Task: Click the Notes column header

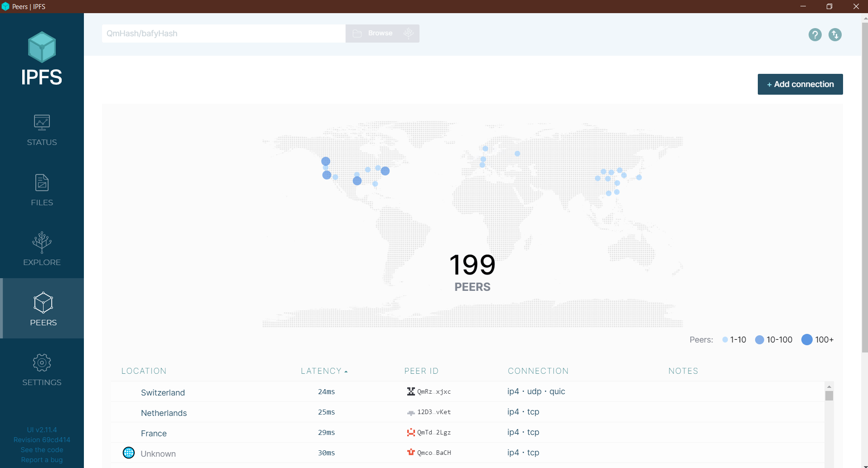Action: click(683, 371)
